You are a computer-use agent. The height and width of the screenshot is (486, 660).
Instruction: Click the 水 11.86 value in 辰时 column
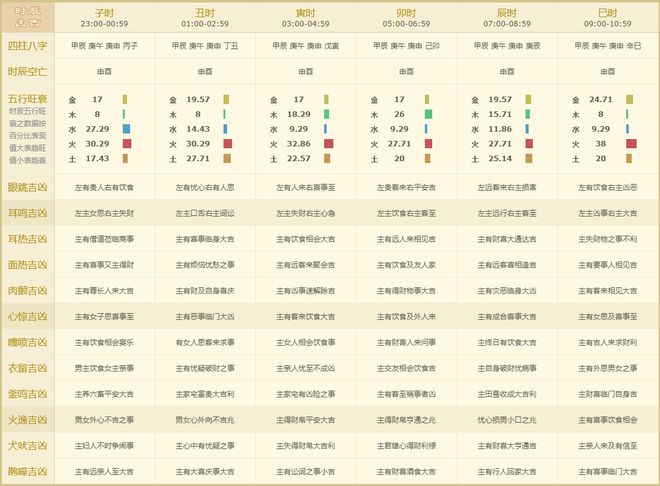(x=500, y=129)
